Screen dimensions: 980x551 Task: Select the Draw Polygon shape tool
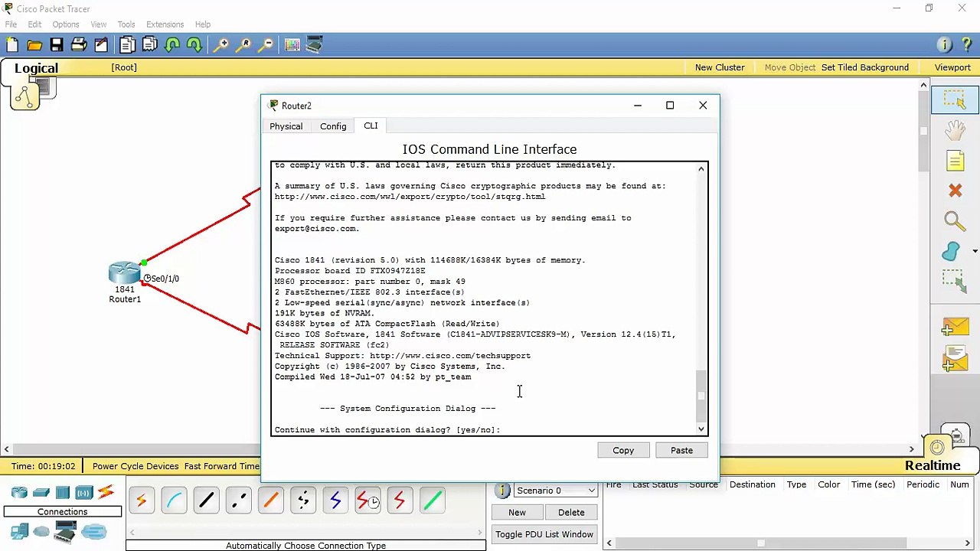coord(951,251)
